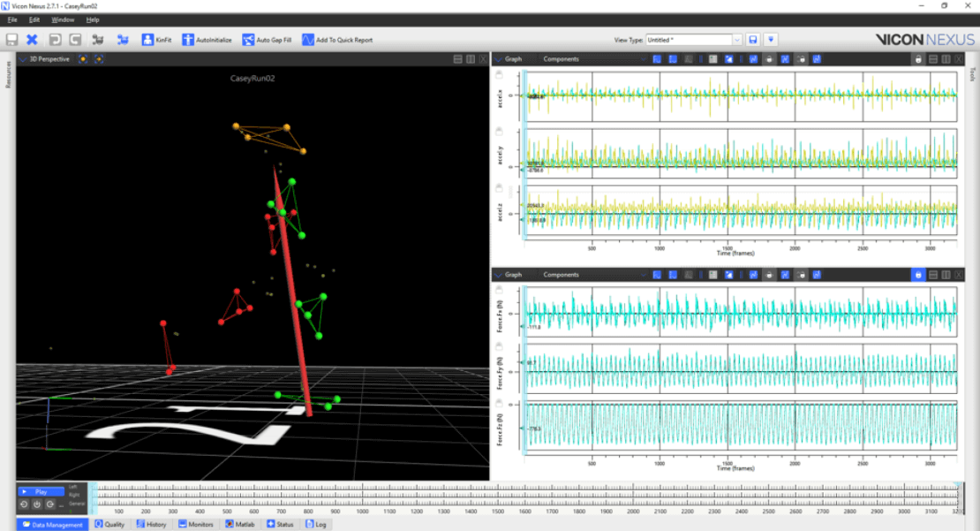Click the blue X delete icon

(32, 40)
